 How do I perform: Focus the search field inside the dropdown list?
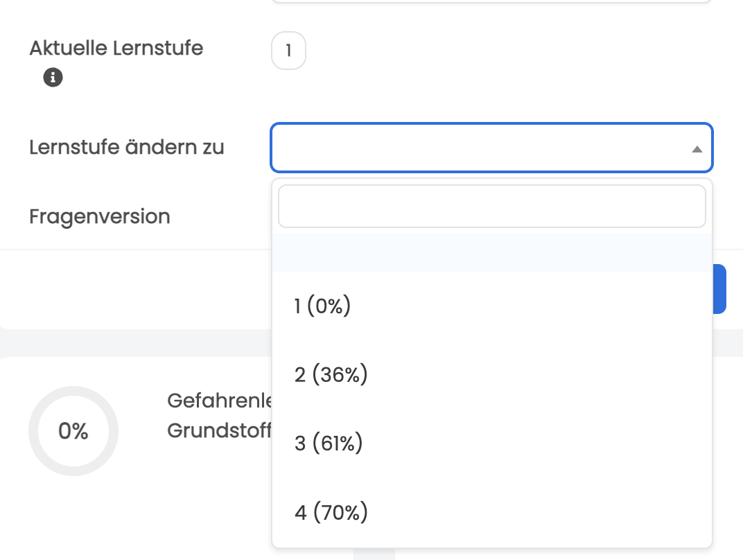tap(491, 207)
